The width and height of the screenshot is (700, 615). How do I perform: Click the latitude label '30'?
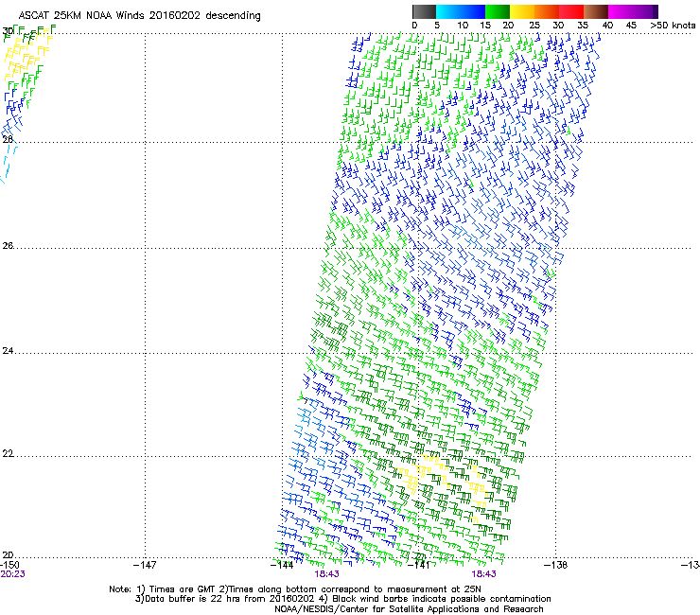8,31
